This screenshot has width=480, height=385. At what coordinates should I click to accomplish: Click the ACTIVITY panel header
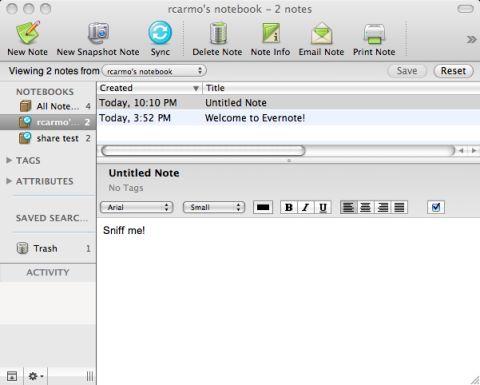48,272
